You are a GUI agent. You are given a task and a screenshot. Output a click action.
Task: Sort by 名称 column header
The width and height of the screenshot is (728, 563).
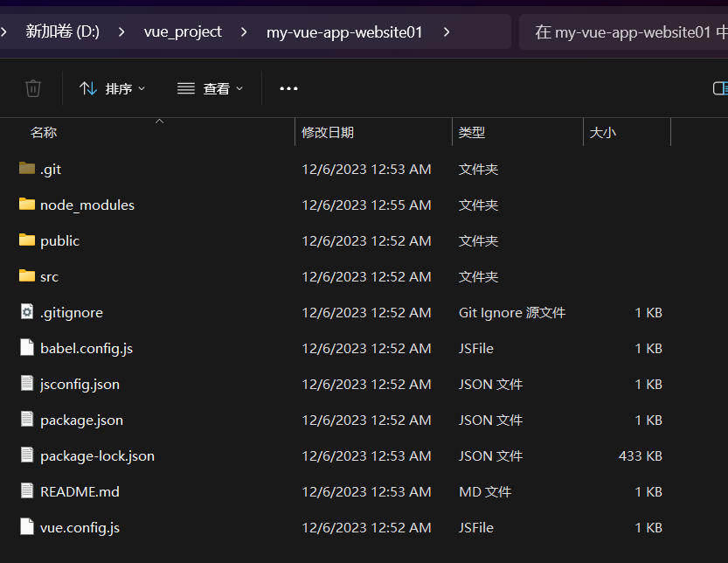coord(44,133)
